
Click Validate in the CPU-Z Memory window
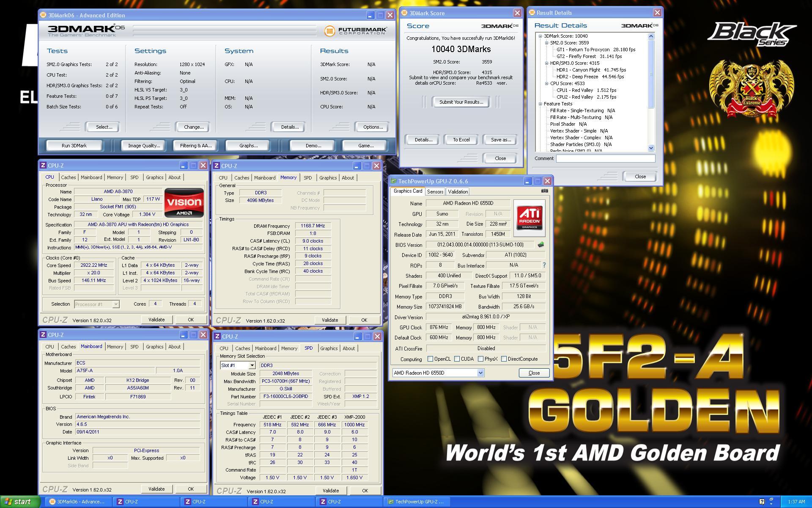point(330,320)
